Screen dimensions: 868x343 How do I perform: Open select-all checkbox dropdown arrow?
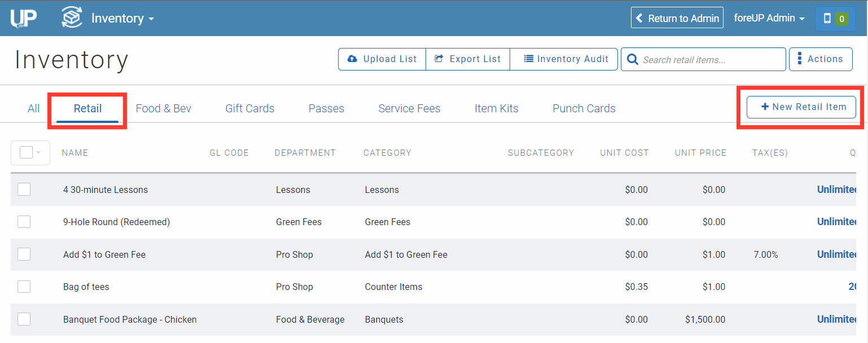click(39, 153)
